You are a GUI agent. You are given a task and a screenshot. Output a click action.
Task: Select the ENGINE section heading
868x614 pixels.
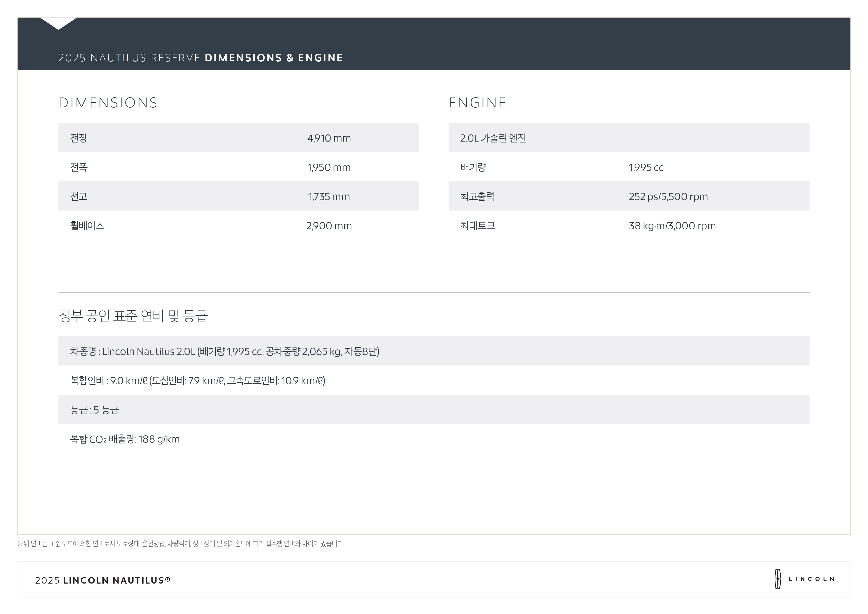[477, 103]
